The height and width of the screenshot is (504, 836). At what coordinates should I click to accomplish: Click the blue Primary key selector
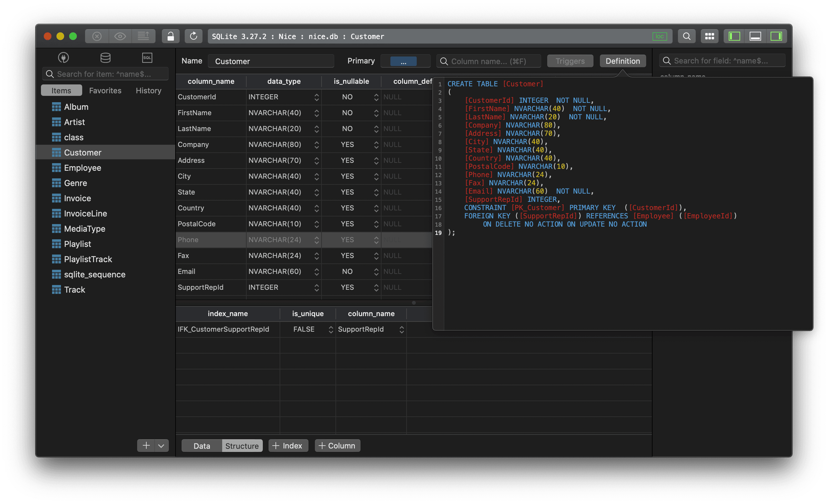pyautogui.click(x=403, y=61)
